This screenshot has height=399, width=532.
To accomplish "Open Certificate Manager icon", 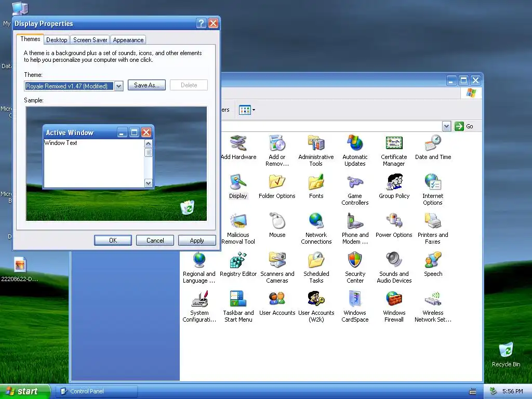I will (394, 151).
